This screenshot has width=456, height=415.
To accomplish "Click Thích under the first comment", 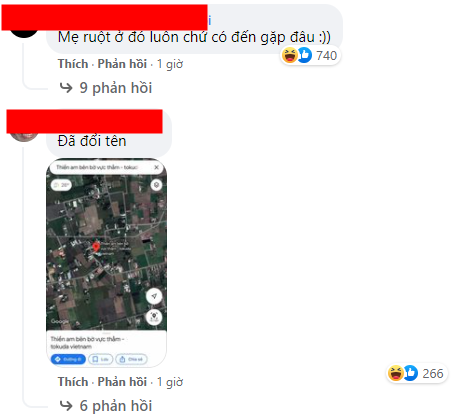I will tap(73, 64).
